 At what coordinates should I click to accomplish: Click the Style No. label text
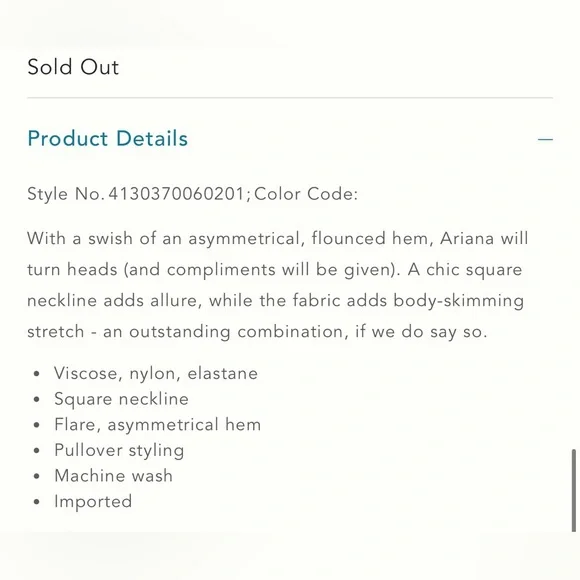coord(66,194)
